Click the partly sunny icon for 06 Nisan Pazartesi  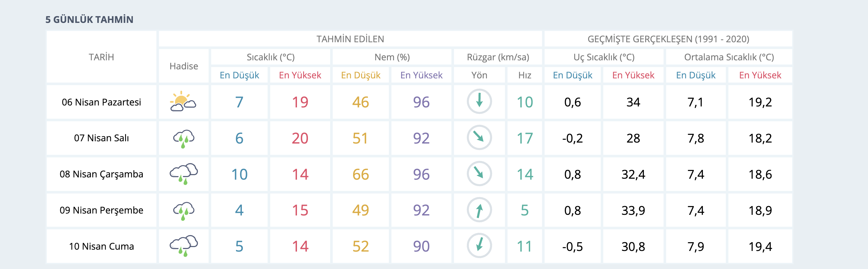pos(183,102)
